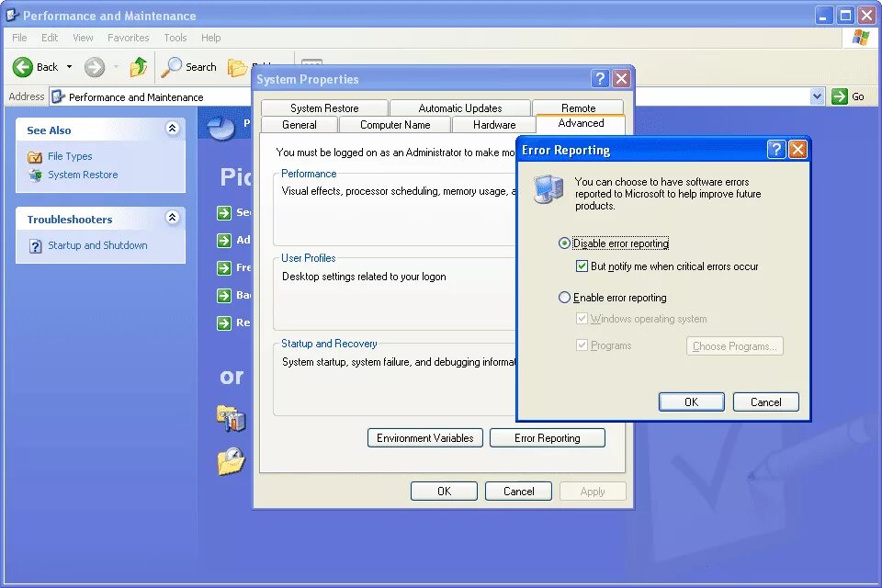Image resolution: width=882 pixels, height=588 pixels.
Task: Collapse the See Also panel
Action: (173, 129)
